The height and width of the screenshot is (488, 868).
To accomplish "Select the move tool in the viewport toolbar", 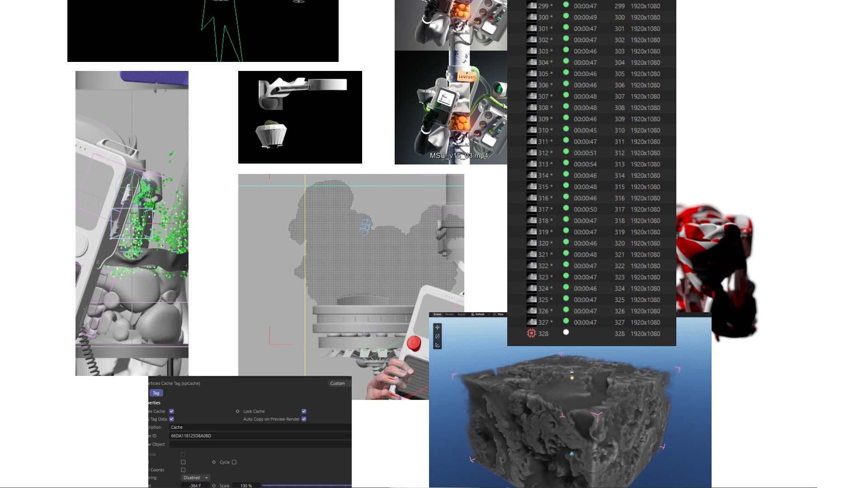I will (x=437, y=328).
